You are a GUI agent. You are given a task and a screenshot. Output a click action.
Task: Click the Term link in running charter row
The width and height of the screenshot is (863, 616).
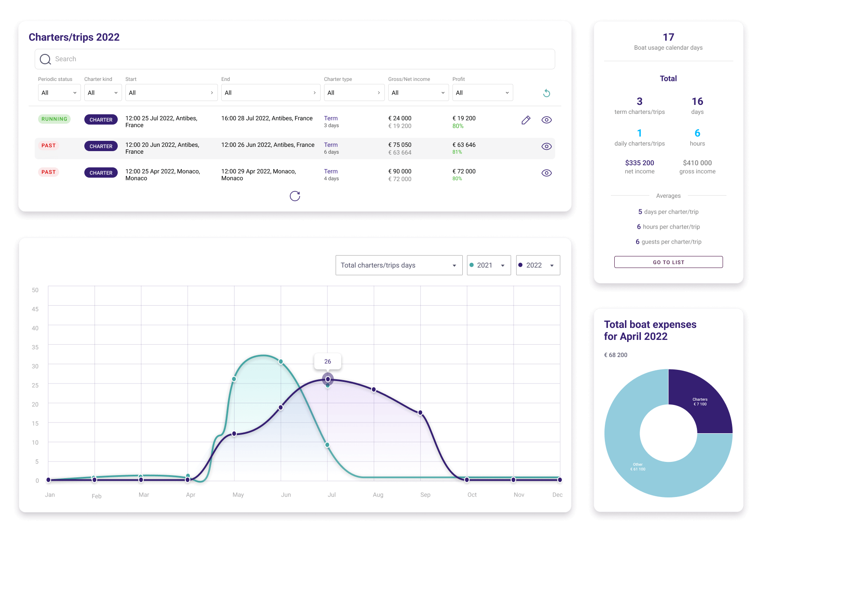(x=330, y=118)
